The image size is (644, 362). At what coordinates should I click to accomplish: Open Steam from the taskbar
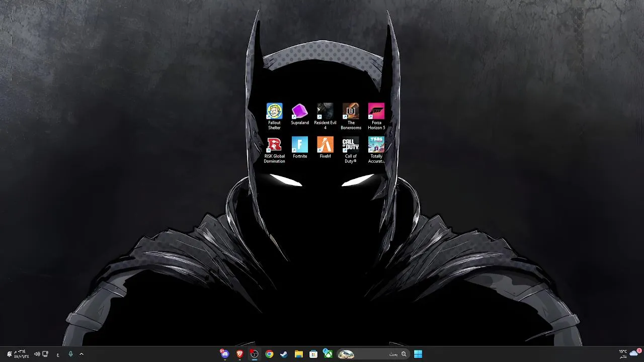pyautogui.click(x=284, y=354)
